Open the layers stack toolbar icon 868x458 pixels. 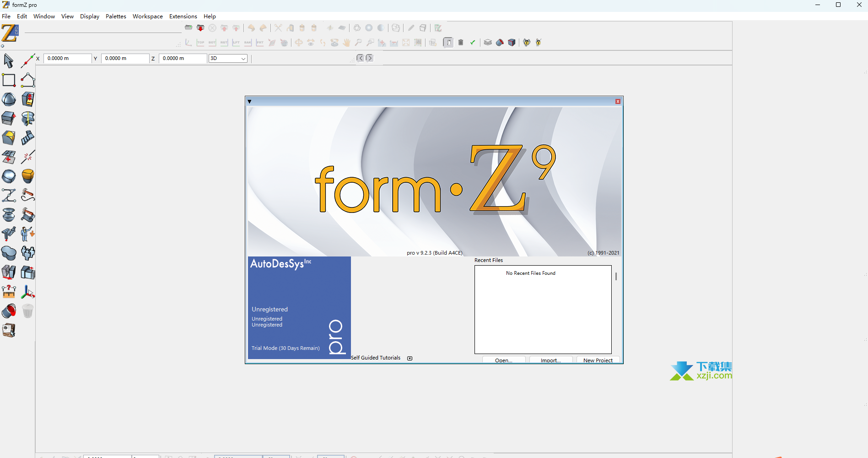pos(488,43)
